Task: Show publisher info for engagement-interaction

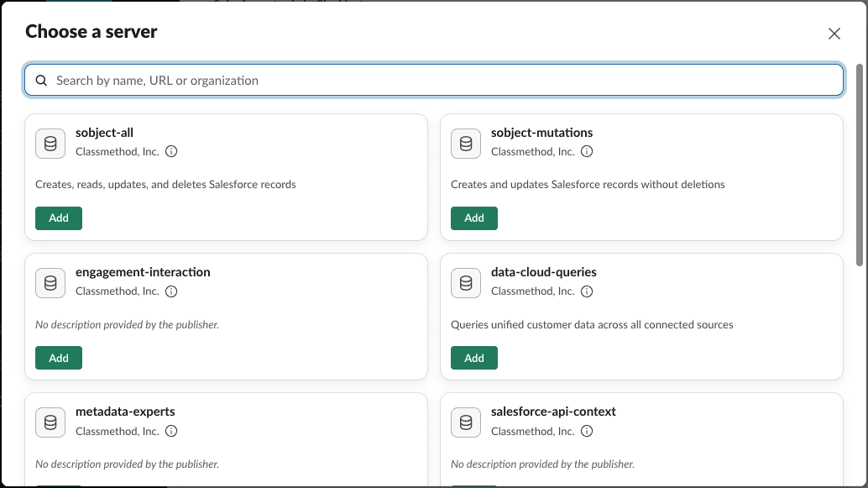Action: [x=171, y=291]
